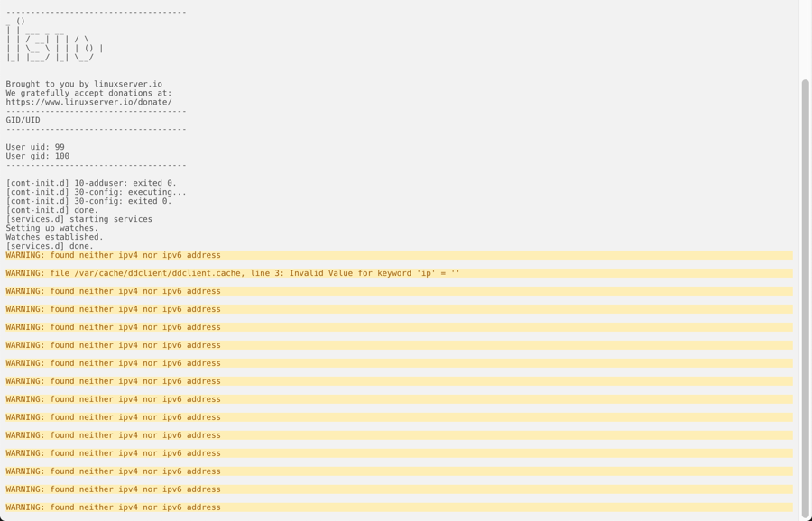Click the 'GID/UID' heading line
The width and height of the screenshot is (812, 521).
click(23, 120)
